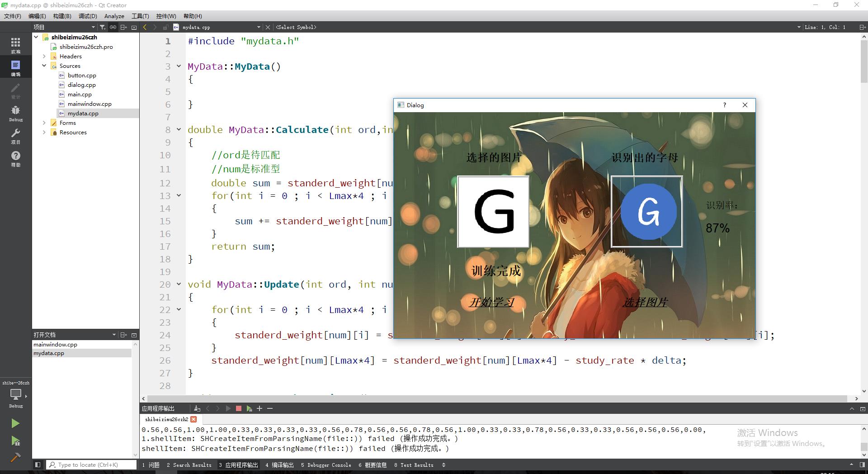This screenshot has height=474, width=868.
Task: Open the Analyze menu
Action: tap(114, 16)
